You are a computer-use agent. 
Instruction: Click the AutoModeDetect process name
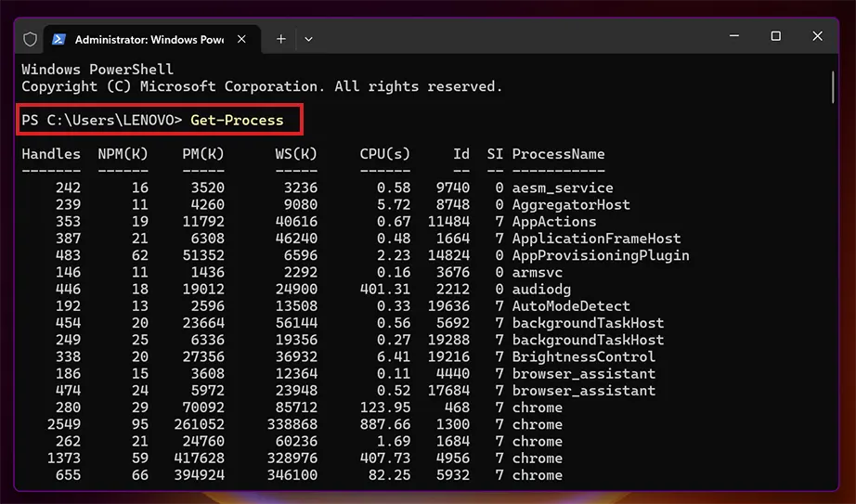tap(571, 306)
